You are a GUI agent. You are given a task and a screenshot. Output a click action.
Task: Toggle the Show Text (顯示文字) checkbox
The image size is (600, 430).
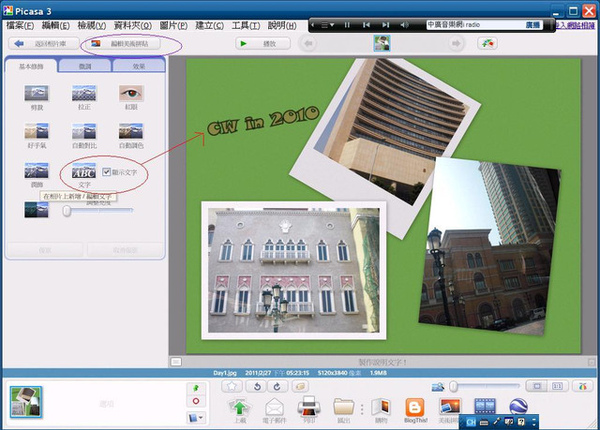pos(106,172)
